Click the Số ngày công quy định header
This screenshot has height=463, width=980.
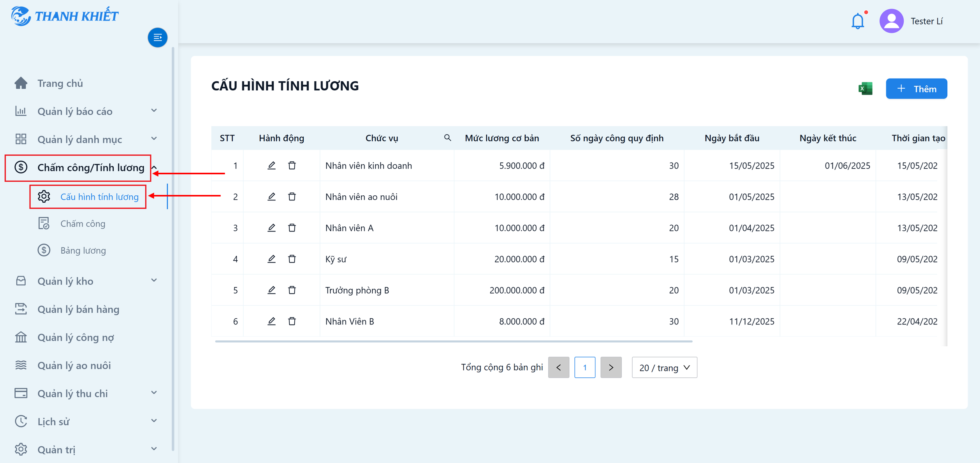point(617,138)
